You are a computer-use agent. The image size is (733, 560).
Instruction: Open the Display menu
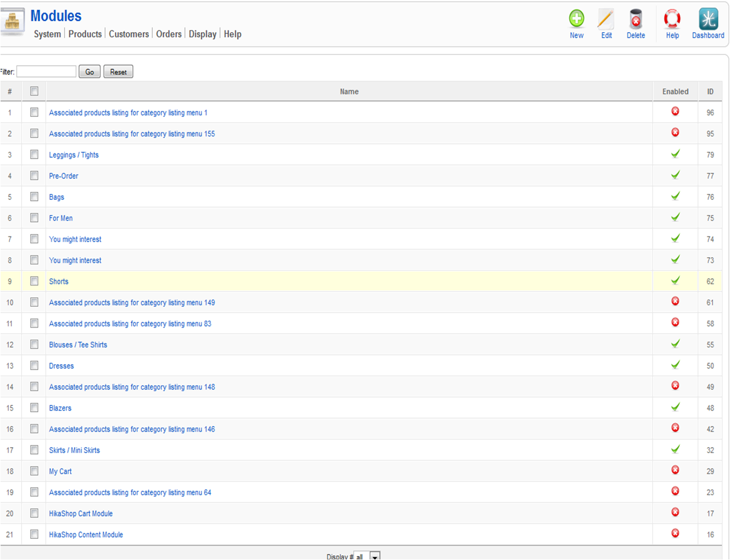pyautogui.click(x=203, y=34)
